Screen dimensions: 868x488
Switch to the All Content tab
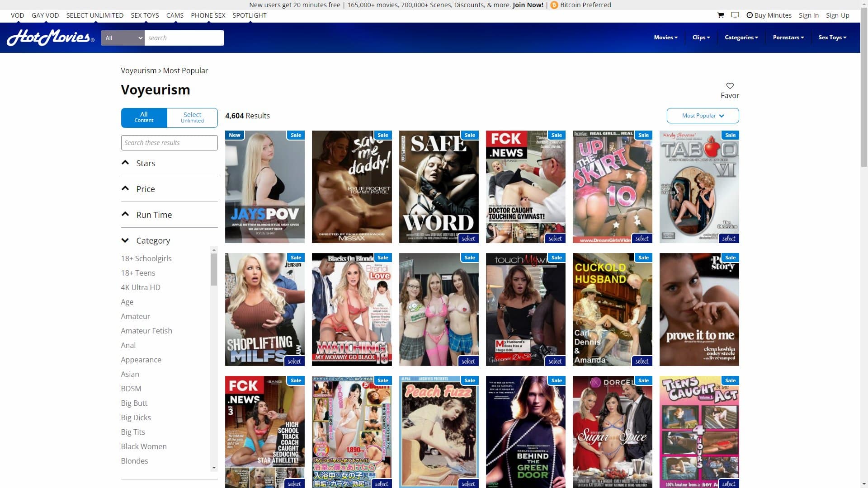144,117
